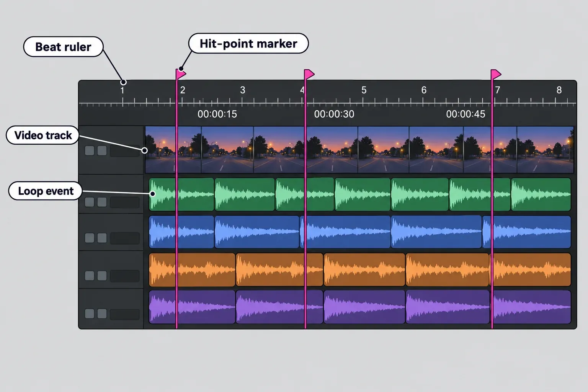Select the last purple audio clip
588x392 pixels.
531,307
